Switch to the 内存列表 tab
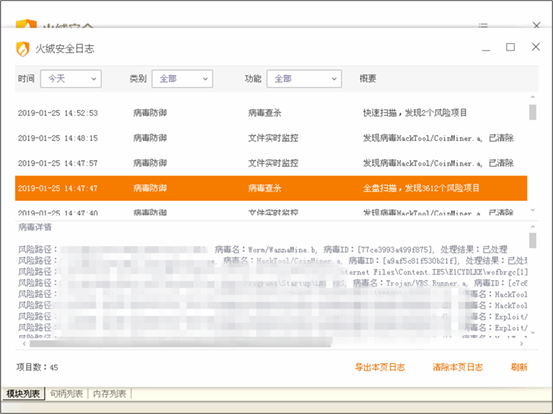 [x=109, y=394]
